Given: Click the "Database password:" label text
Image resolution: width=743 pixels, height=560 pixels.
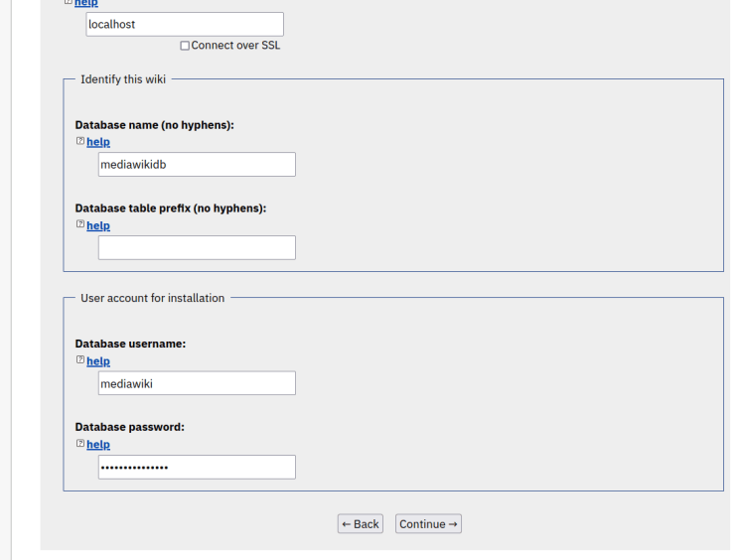Looking at the screenshot, I should tap(130, 427).
